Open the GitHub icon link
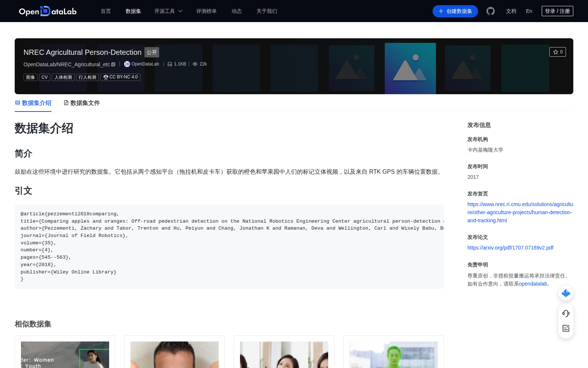The height and width of the screenshot is (368, 588). click(x=491, y=11)
